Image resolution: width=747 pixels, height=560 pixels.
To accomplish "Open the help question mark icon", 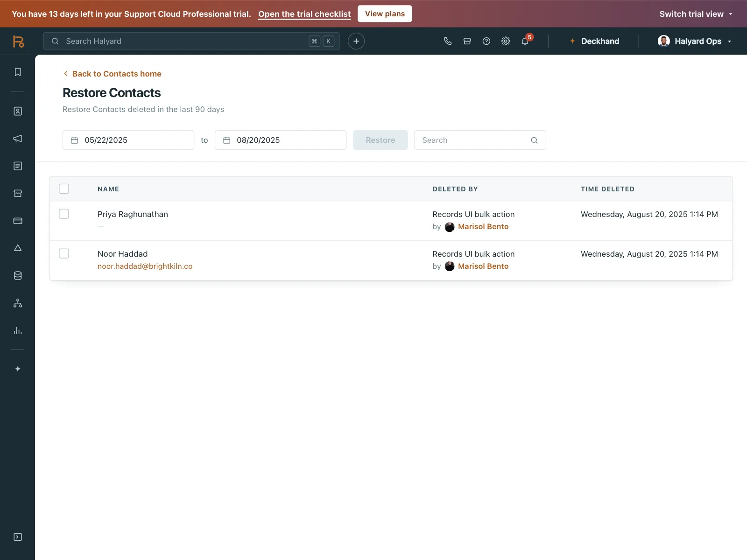I will [486, 41].
